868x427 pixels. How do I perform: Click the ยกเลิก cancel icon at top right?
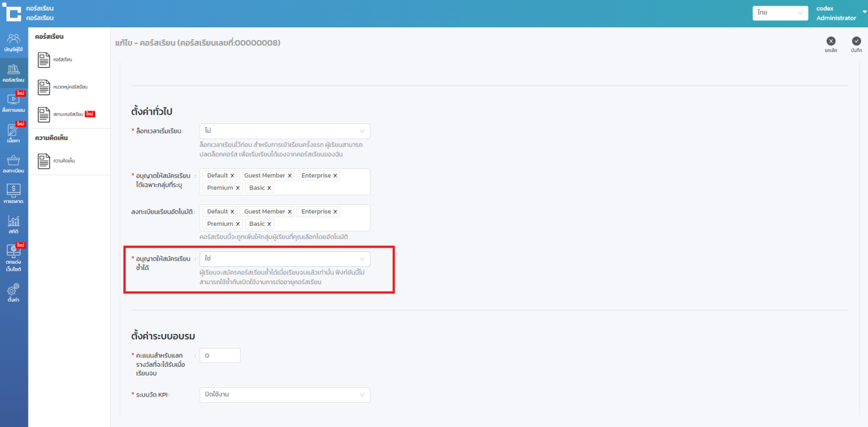tap(831, 42)
